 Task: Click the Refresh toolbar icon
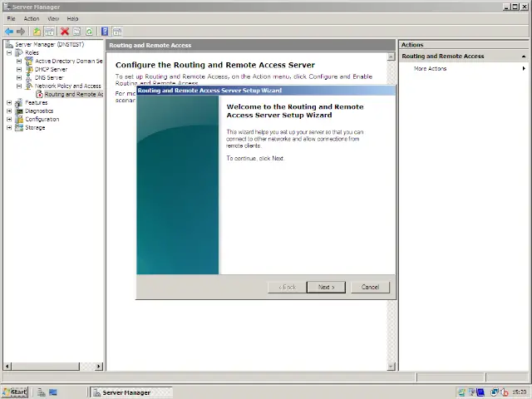click(x=89, y=32)
